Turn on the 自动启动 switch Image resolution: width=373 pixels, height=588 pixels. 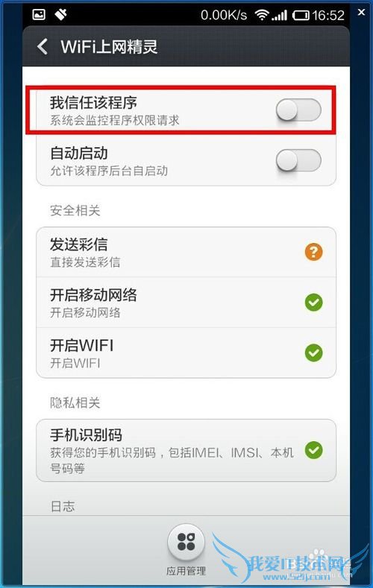click(x=298, y=160)
